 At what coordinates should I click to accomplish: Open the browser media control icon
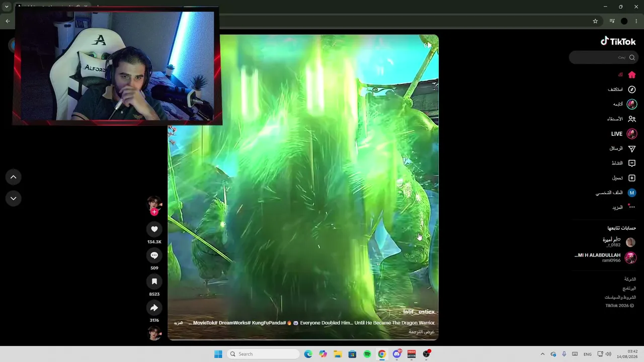[612, 21]
